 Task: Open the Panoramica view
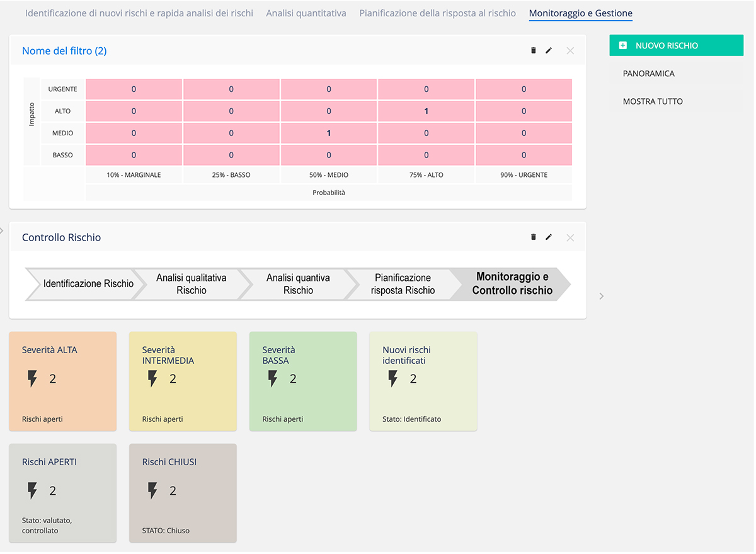(x=649, y=74)
